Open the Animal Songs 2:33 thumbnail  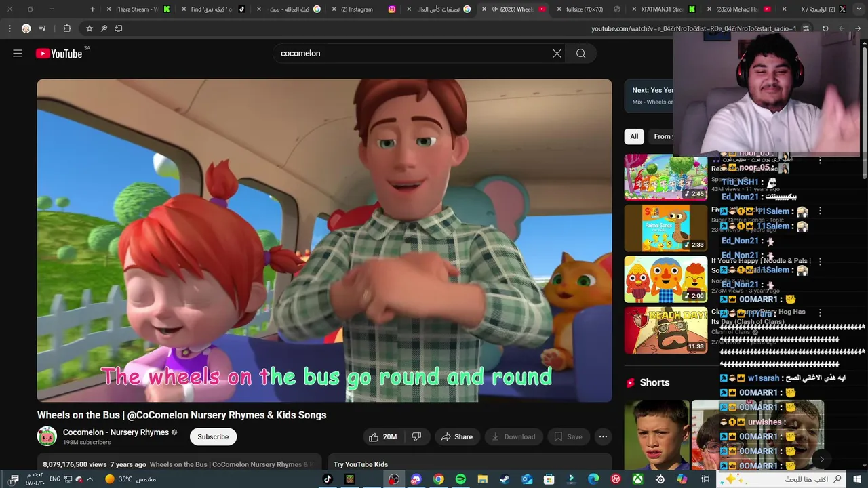[666, 228]
